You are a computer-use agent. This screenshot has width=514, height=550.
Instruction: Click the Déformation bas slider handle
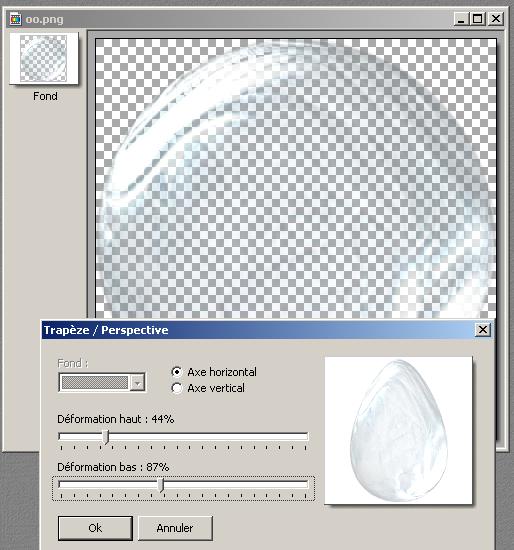pos(161,485)
